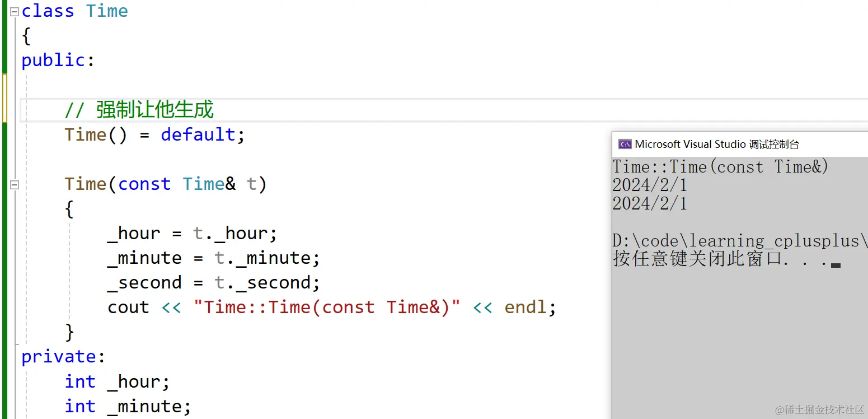
Task: Click the '_minute = t._minute;' statement
Action: tap(214, 258)
